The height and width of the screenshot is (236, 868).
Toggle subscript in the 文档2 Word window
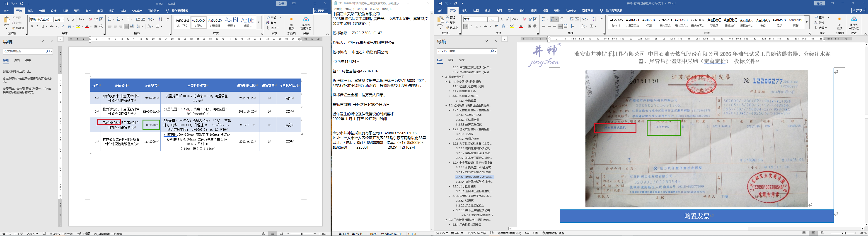pyautogui.click(x=57, y=26)
